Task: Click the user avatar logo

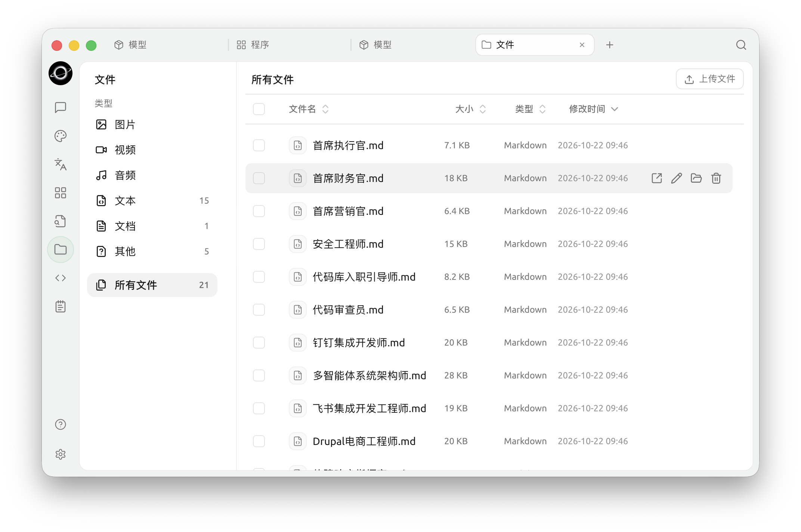Action: tap(61, 73)
